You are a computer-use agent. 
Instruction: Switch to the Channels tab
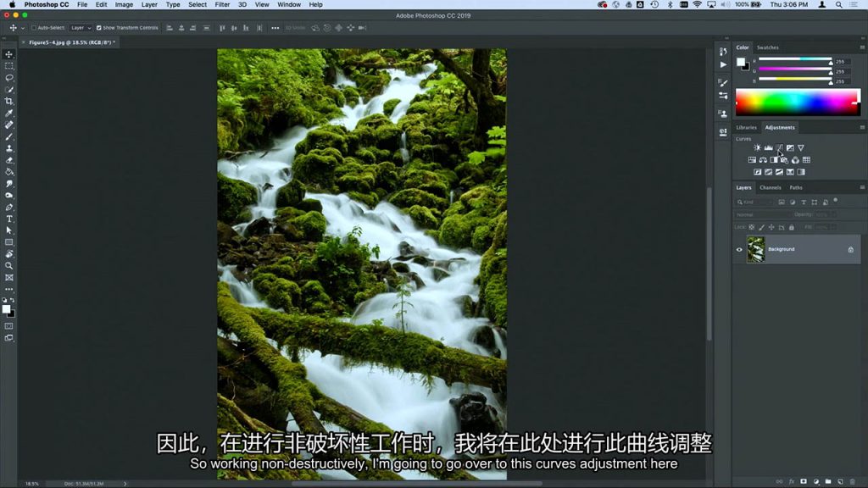click(x=770, y=187)
